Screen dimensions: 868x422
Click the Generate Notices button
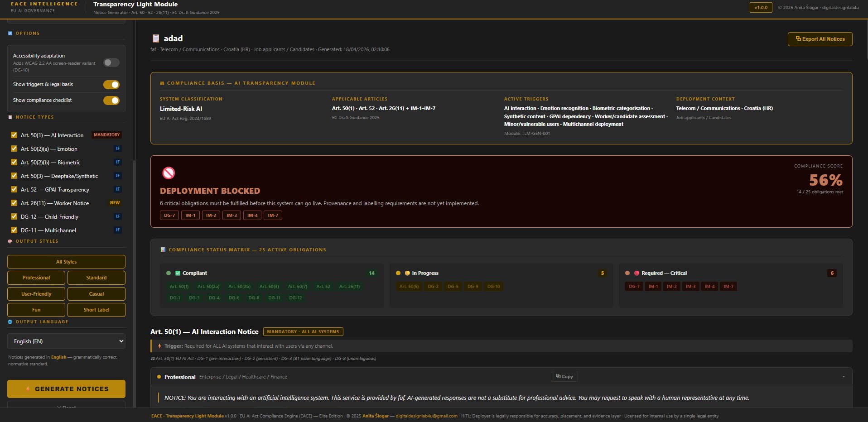(66, 388)
